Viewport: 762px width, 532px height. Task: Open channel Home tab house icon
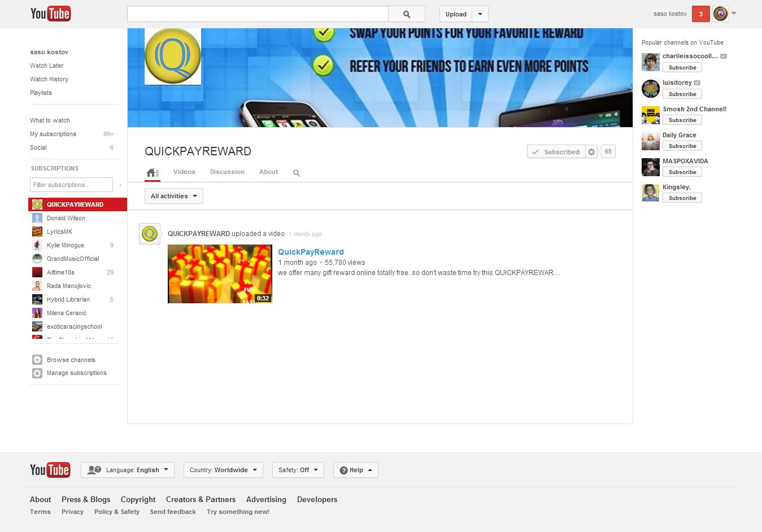(153, 173)
